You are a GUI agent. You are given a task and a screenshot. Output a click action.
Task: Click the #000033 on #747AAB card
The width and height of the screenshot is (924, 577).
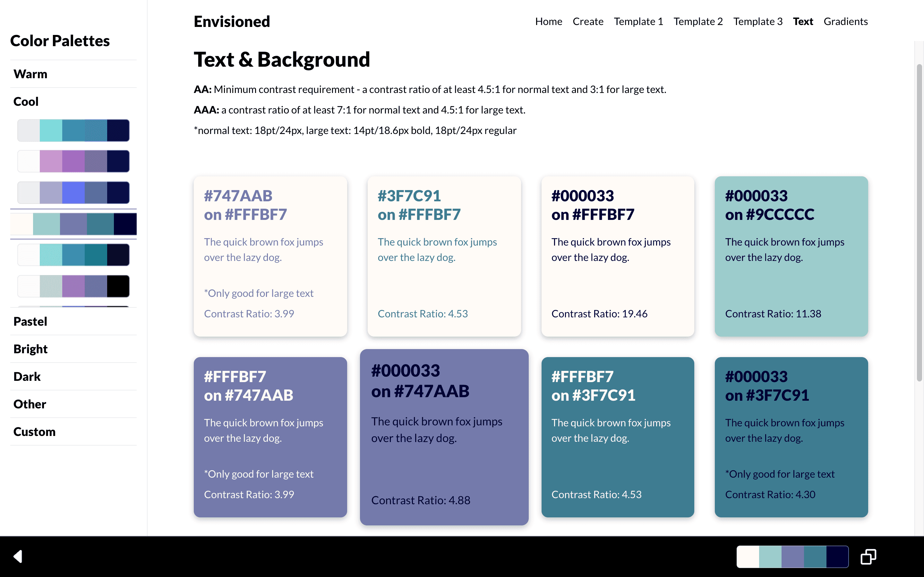coord(444,437)
